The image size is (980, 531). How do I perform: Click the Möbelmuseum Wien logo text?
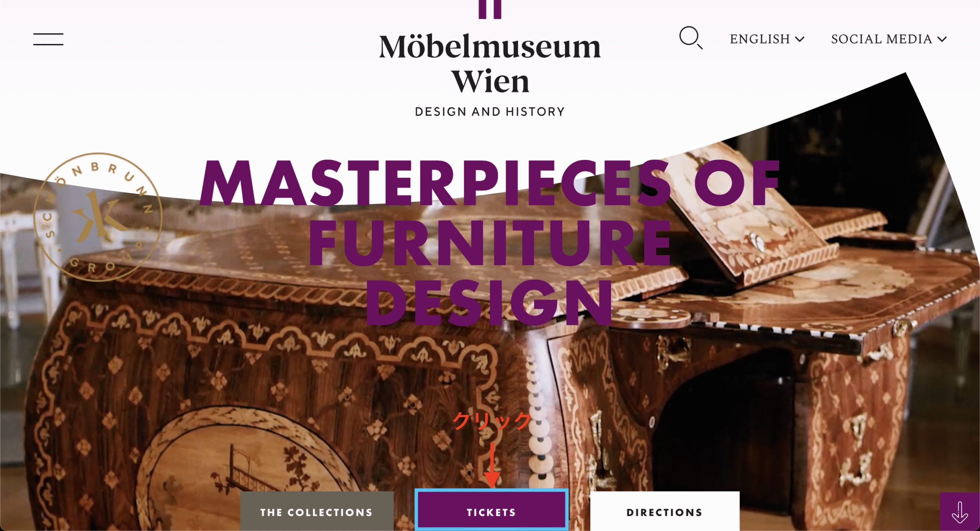pos(490,64)
